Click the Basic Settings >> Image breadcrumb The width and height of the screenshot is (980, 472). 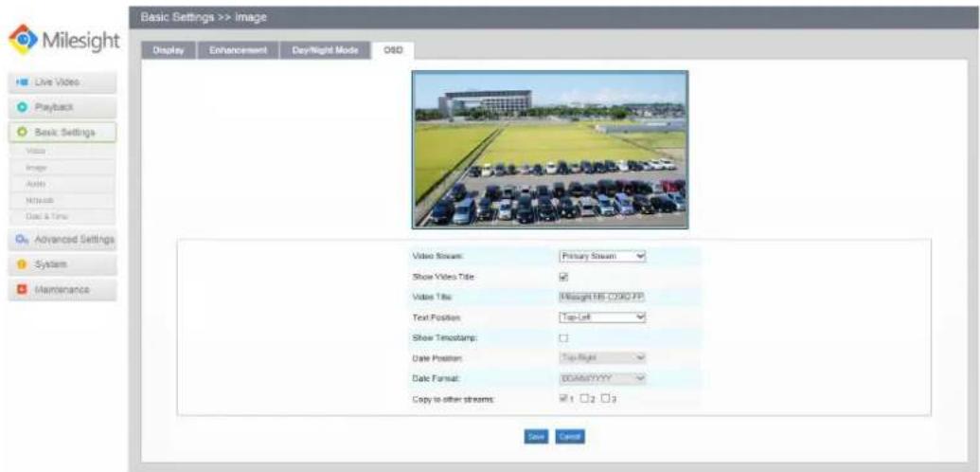pyautogui.click(x=204, y=17)
